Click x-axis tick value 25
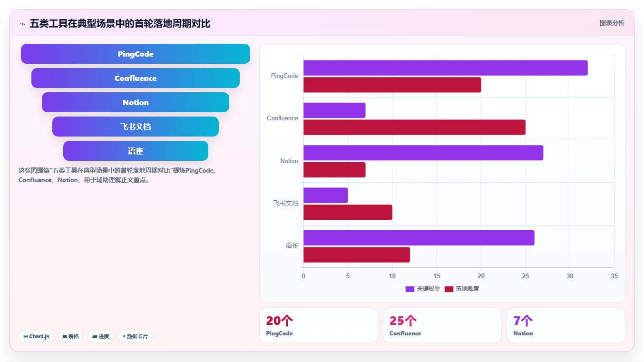Viewport: 644px width, 362px height. pos(526,276)
